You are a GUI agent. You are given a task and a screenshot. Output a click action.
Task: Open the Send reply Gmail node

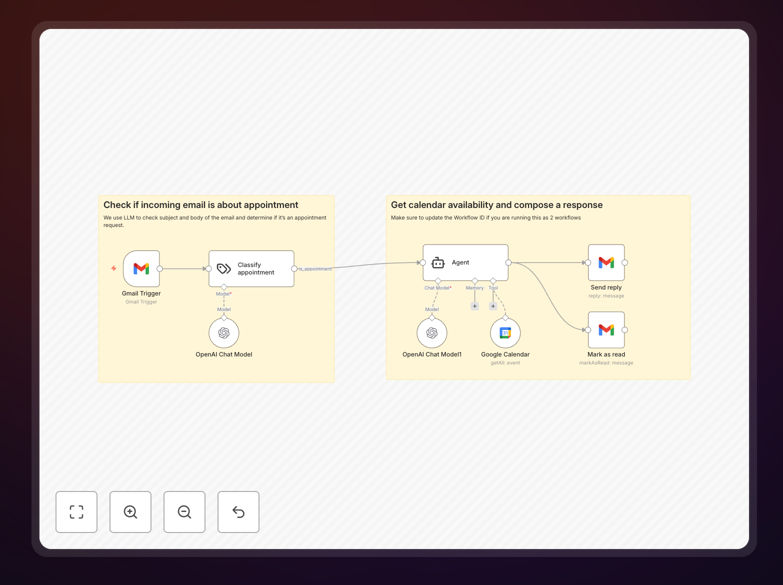[606, 262]
